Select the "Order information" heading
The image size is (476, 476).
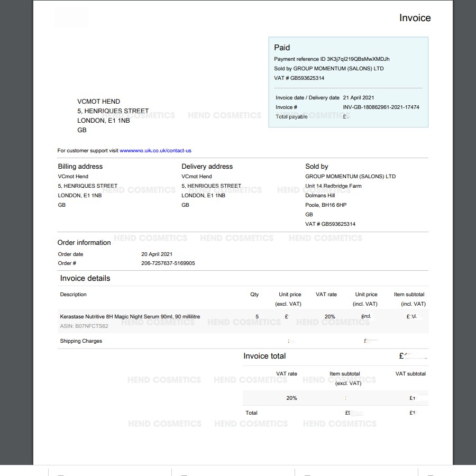click(x=84, y=243)
